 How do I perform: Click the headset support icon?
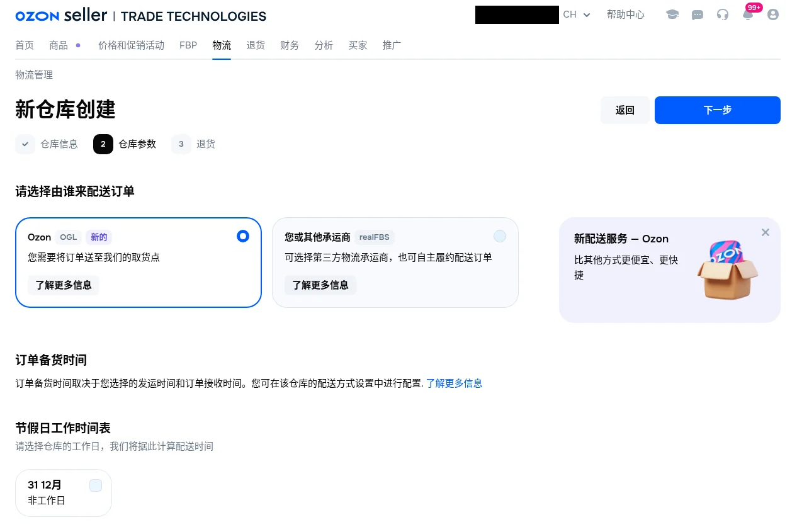[x=723, y=14]
